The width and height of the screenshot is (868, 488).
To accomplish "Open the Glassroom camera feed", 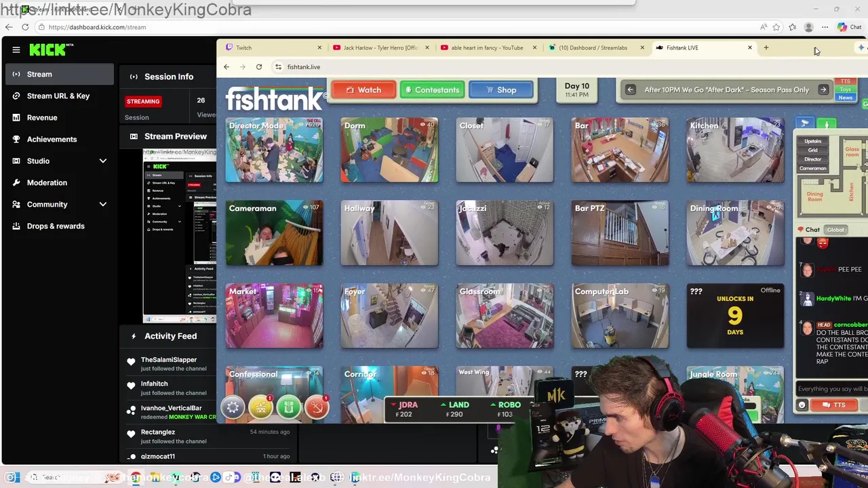I will pos(505,316).
